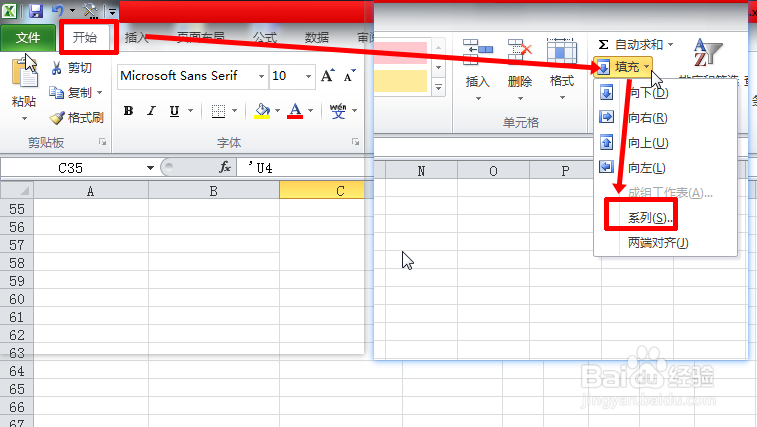Select column N header in inset
Viewport: 757px width, 427px height.
pyautogui.click(x=421, y=171)
